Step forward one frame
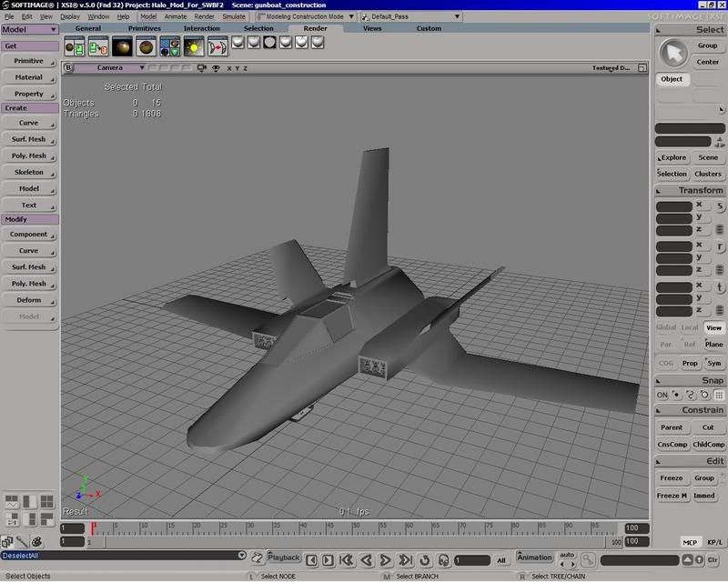The image size is (728, 582). pyautogui.click(x=328, y=560)
